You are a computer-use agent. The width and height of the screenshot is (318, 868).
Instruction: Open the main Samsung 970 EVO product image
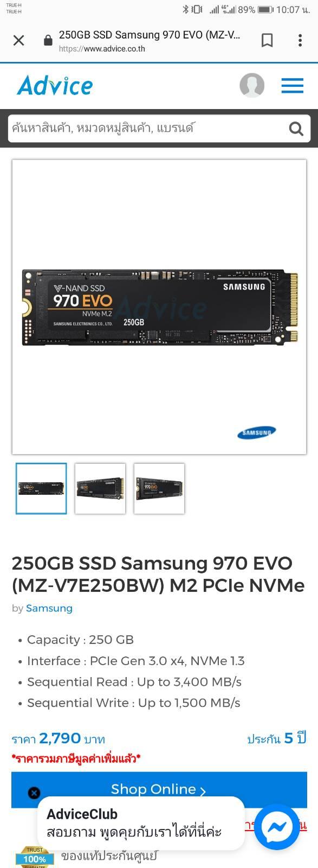[159, 307]
